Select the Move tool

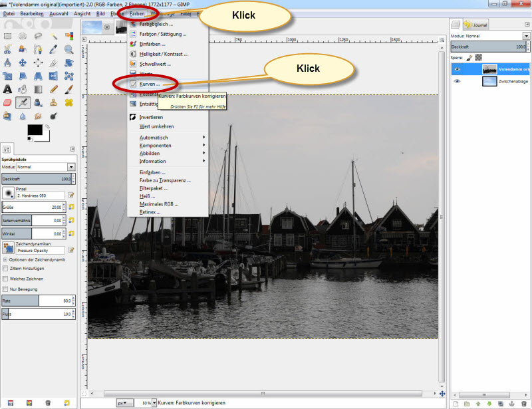coord(23,63)
